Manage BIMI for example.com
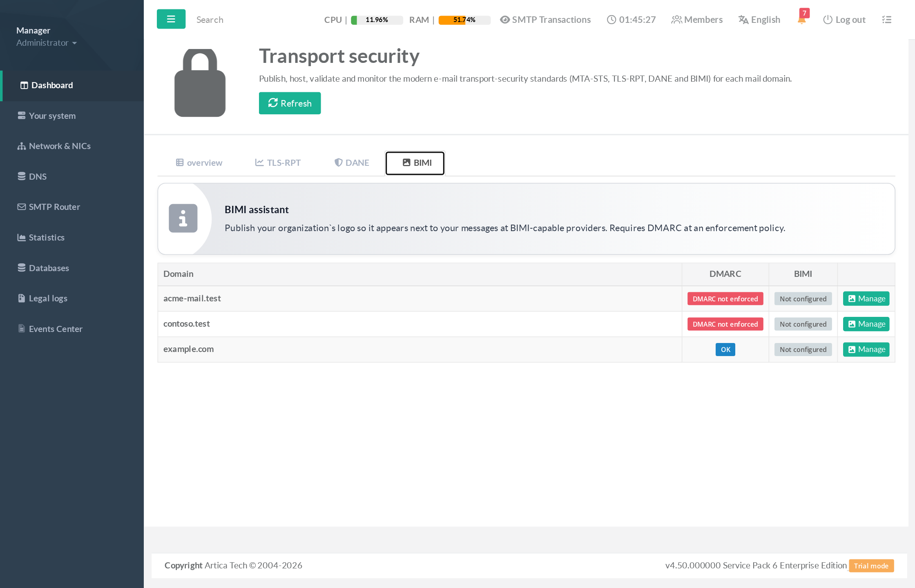This screenshot has width=915, height=588. click(866, 350)
